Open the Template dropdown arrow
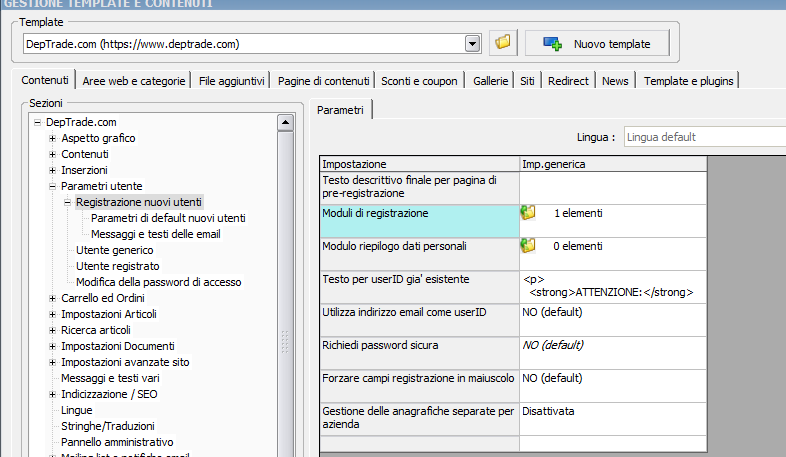Image resolution: width=786 pixels, height=457 pixels. coord(472,44)
